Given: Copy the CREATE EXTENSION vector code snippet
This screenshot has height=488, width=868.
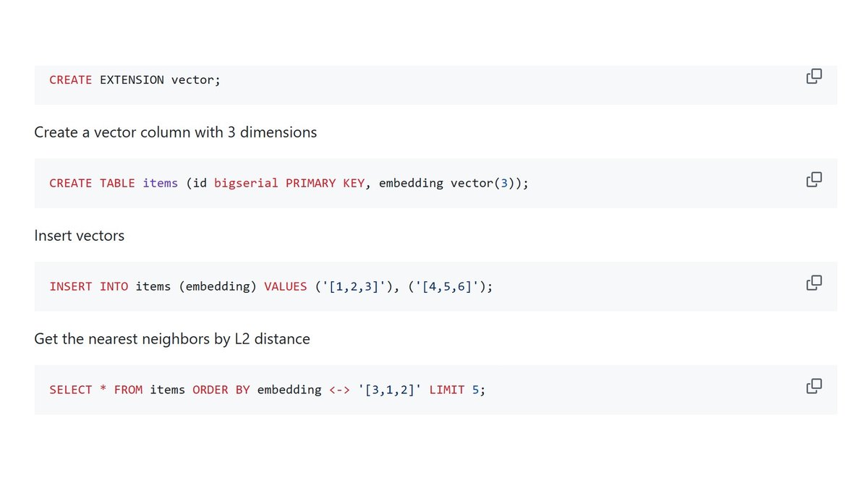Looking at the screenshot, I should (x=814, y=76).
